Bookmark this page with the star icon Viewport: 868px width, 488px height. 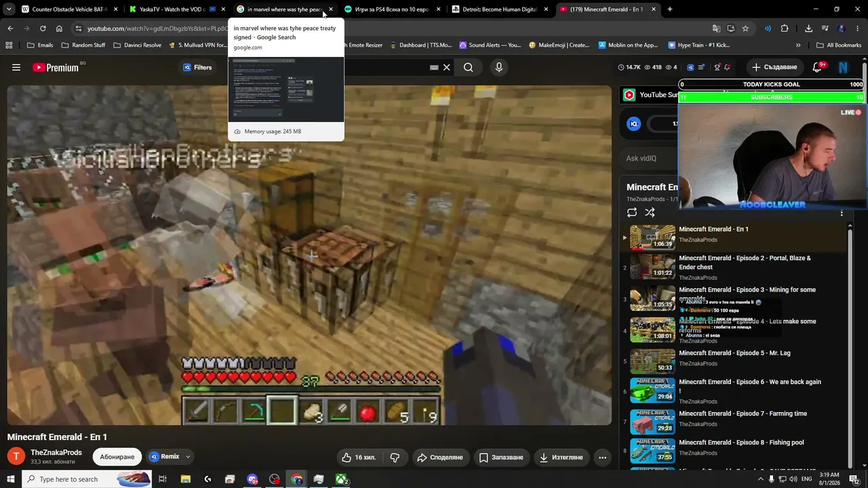coord(745,28)
